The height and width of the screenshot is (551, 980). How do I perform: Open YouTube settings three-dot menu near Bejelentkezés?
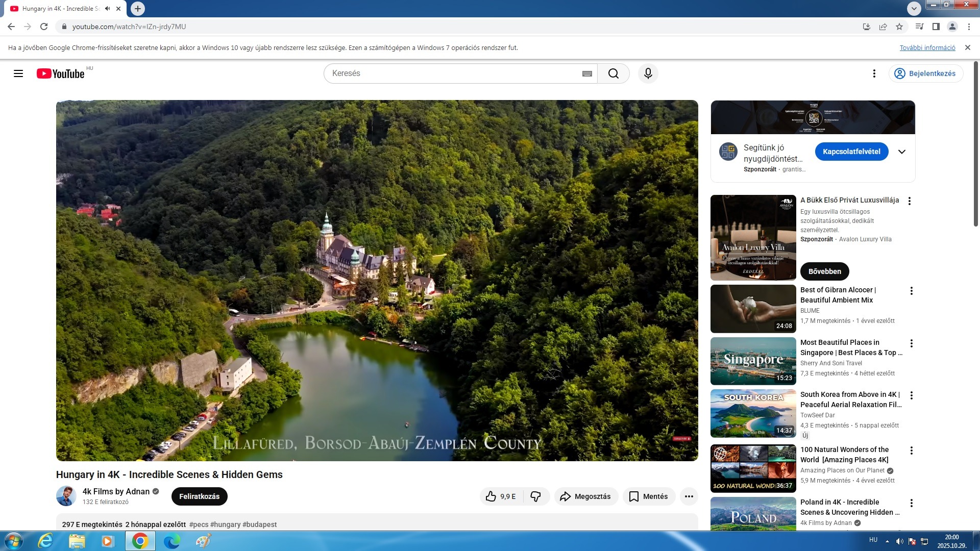pos(874,73)
